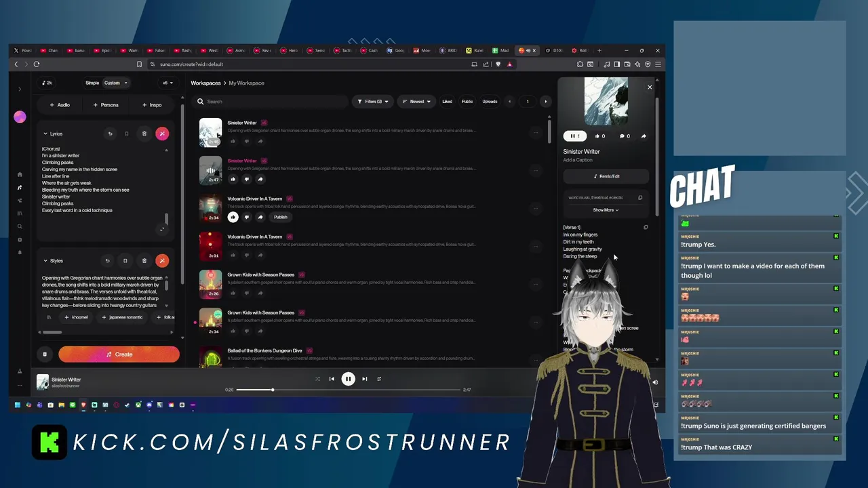Save lyrics with the bookmark icon
Screen dimensions: 868x488
coord(126,134)
